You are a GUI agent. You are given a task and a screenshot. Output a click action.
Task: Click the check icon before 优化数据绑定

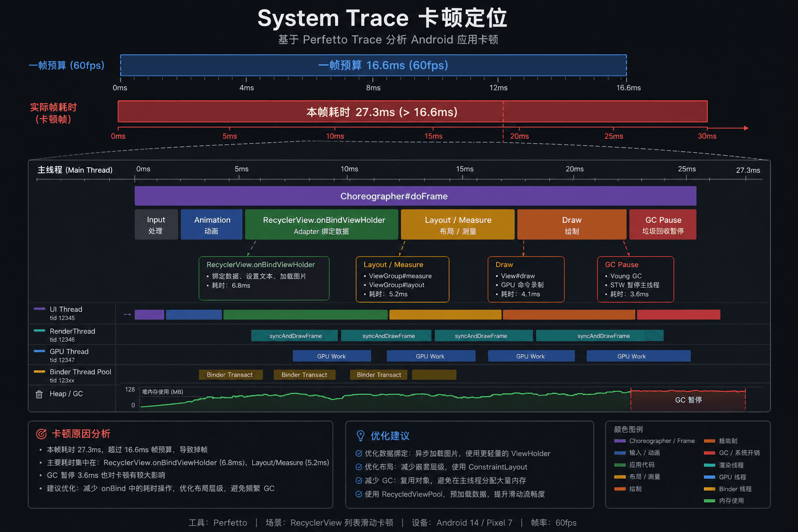pos(359,453)
